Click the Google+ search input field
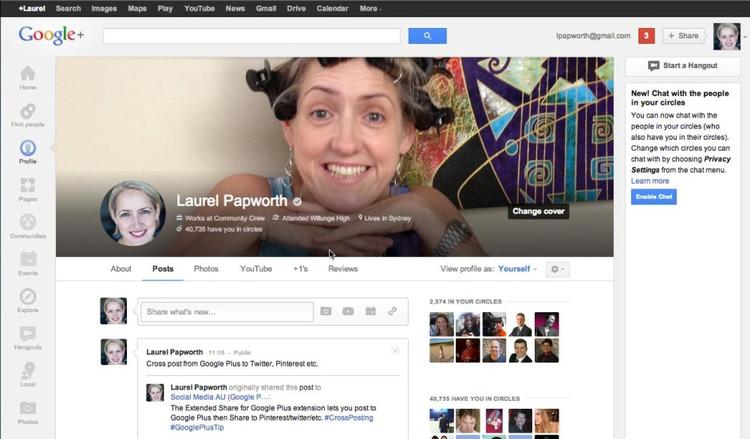The height and width of the screenshot is (439, 750). coord(252,36)
